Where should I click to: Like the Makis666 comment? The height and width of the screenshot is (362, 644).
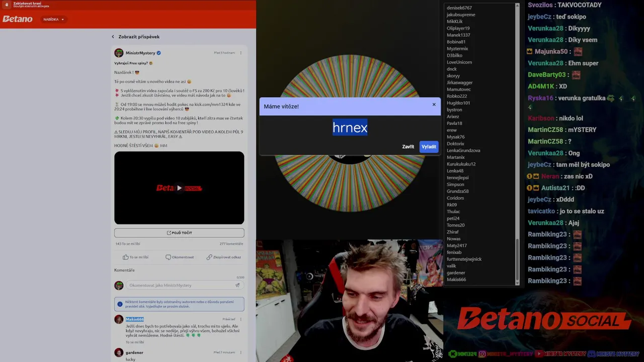(135, 342)
